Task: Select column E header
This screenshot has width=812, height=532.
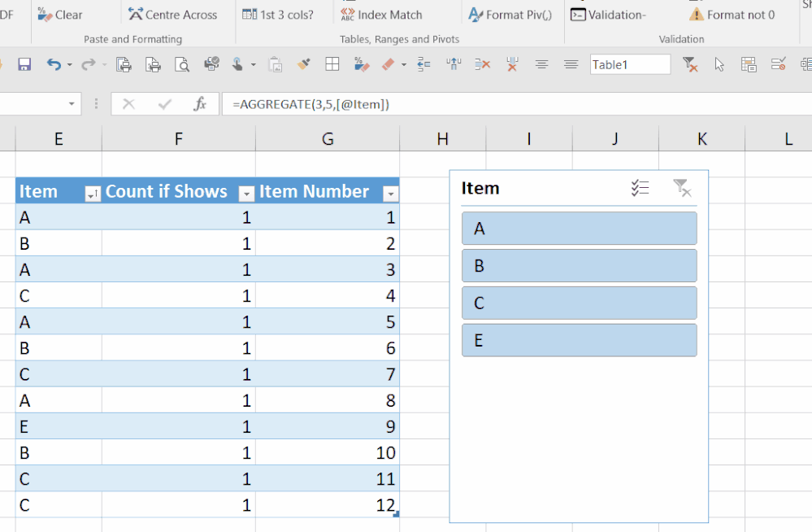Action: tap(59, 138)
